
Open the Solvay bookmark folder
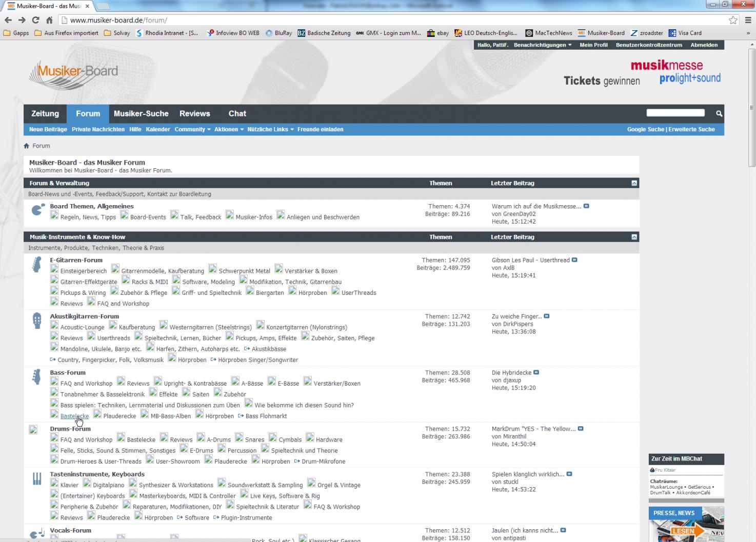116,33
